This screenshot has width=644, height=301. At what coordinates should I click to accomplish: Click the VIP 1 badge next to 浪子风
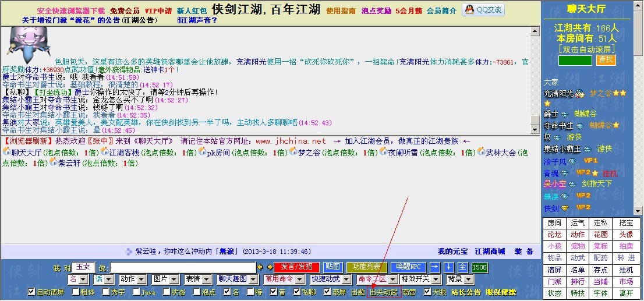pos(591,161)
